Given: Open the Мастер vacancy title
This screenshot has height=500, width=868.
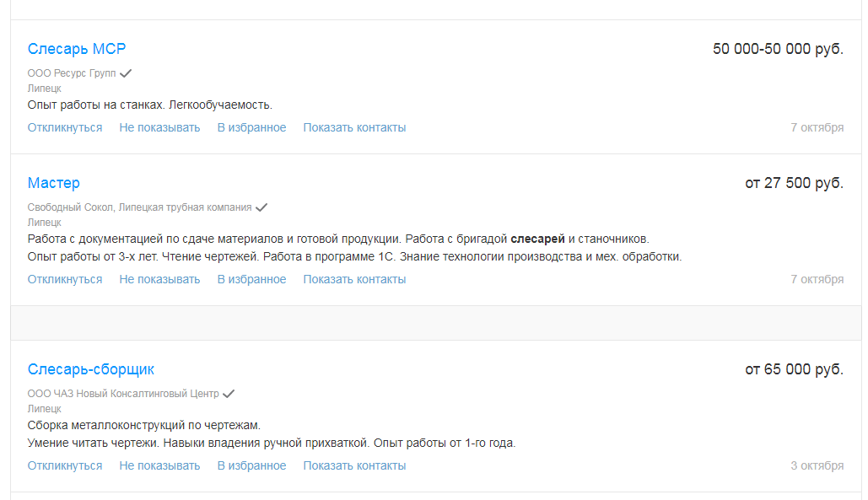Looking at the screenshot, I should point(53,183).
